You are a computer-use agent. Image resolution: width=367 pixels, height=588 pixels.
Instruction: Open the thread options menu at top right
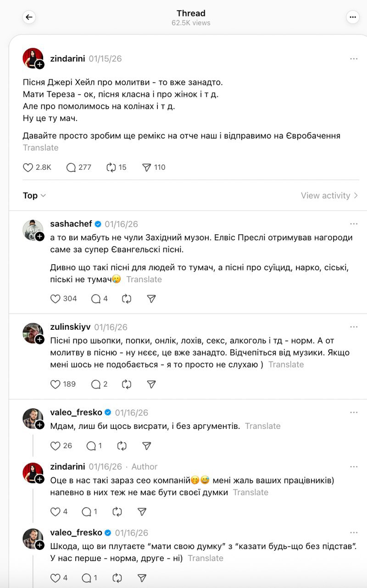coord(352,17)
